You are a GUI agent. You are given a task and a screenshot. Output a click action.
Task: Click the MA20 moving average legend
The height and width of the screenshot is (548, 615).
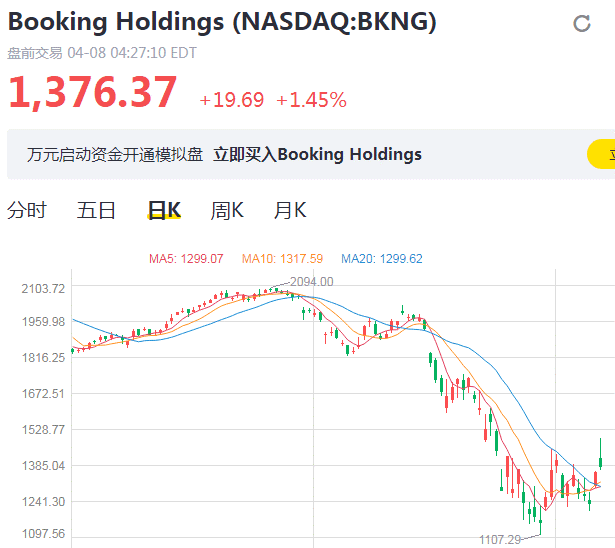[381, 258]
